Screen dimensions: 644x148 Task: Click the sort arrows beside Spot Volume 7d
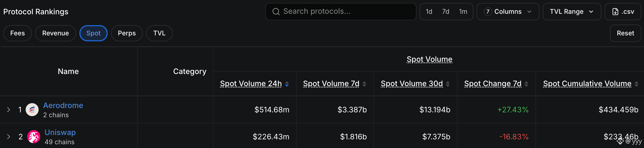364,84
